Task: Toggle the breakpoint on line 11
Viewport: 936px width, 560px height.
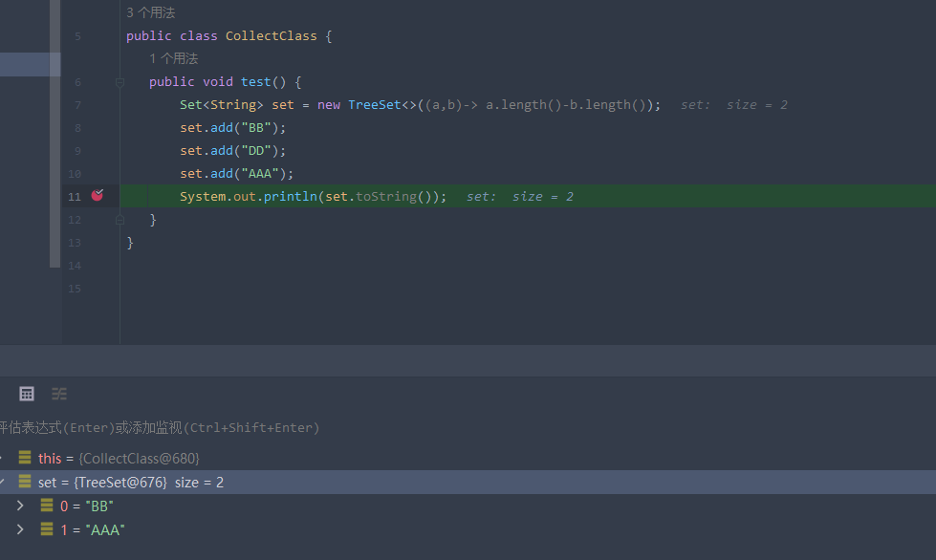Action: point(97,196)
